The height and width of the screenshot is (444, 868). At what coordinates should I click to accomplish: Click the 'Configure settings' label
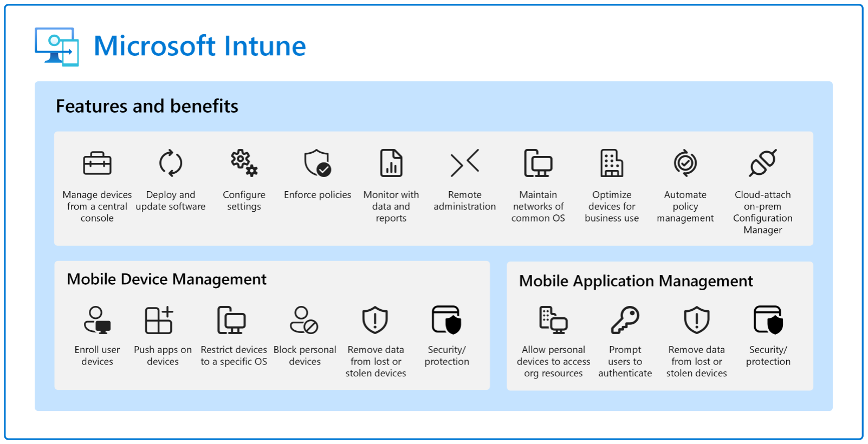click(x=244, y=200)
